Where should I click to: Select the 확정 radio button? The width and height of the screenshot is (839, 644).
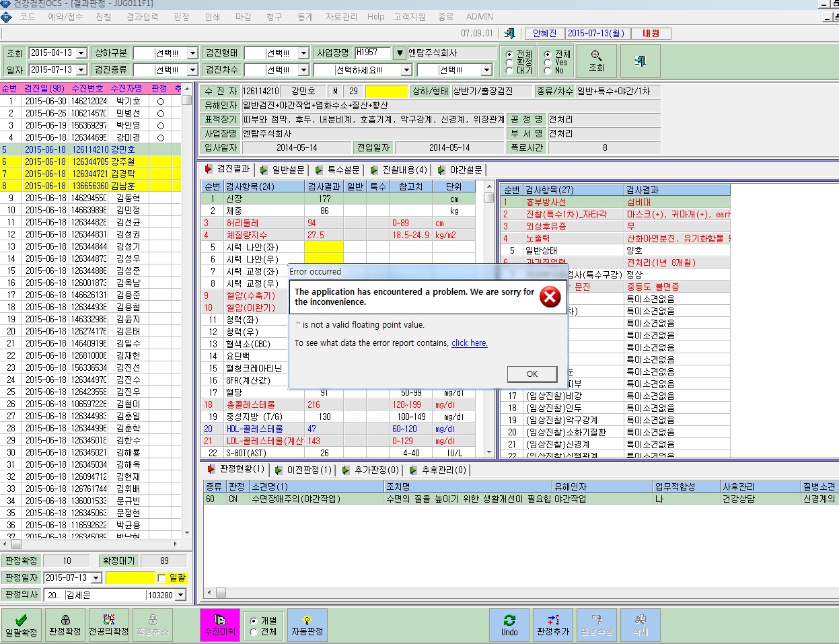click(509, 62)
